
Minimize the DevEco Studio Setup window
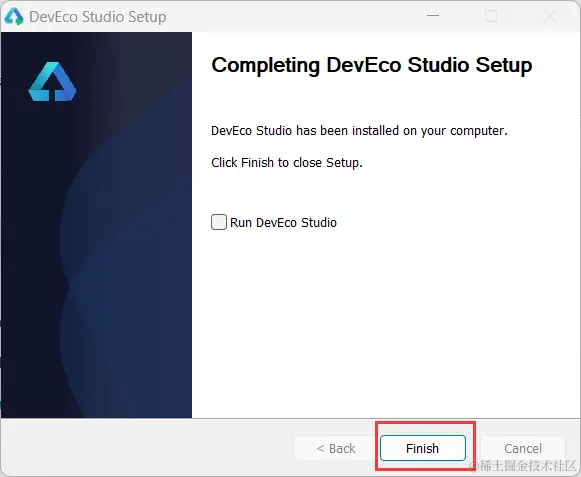coord(433,16)
